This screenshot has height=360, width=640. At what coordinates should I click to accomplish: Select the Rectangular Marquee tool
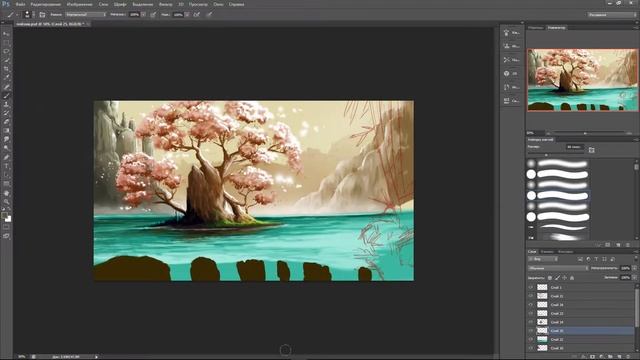6,43
